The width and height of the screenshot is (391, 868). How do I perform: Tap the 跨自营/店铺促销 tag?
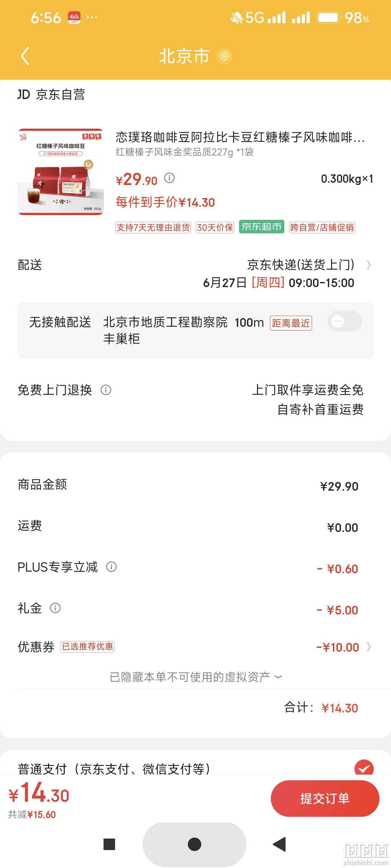pyautogui.click(x=322, y=228)
